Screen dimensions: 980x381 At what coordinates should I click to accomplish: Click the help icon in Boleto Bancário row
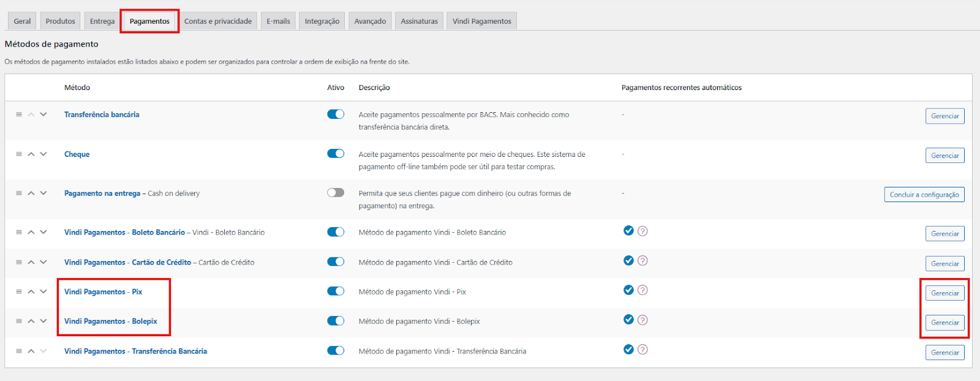click(642, 231)
